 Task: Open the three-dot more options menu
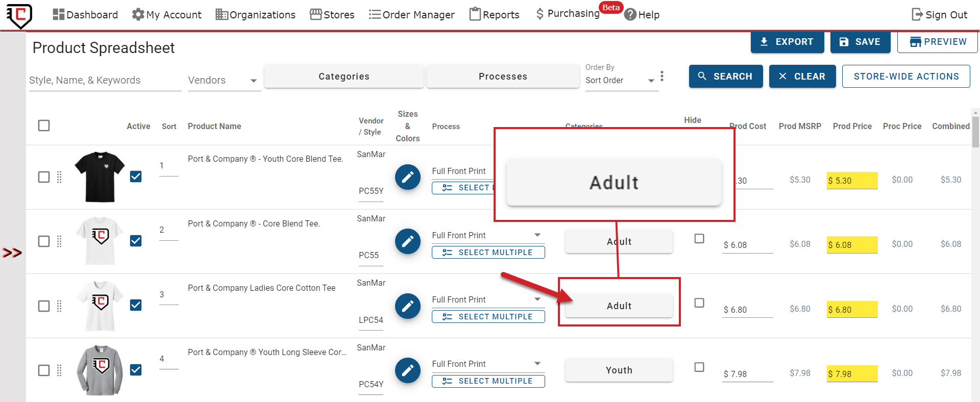tap(662, 77)
